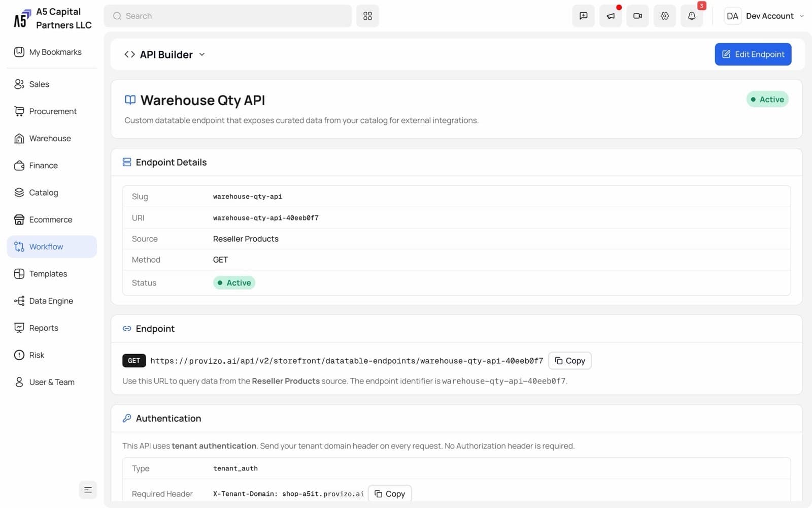The image size is (812, 508).
Task: Click the code brackets icon by API Builder
Action: point(129,54)
